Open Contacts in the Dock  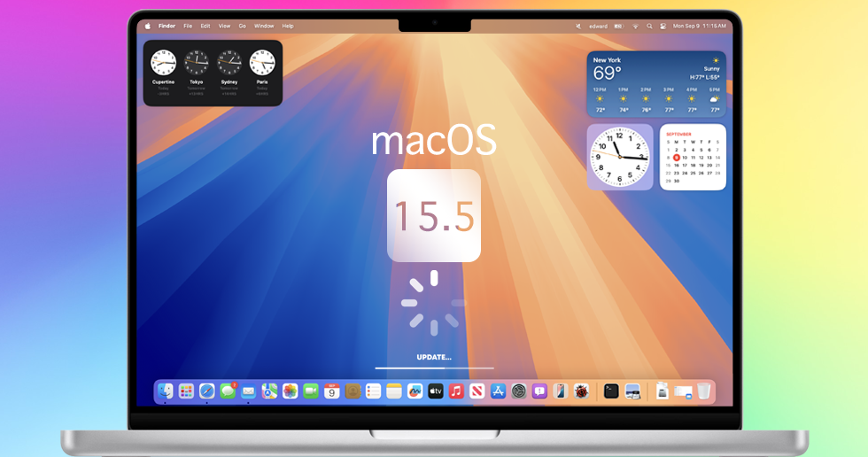coord(353,391)
